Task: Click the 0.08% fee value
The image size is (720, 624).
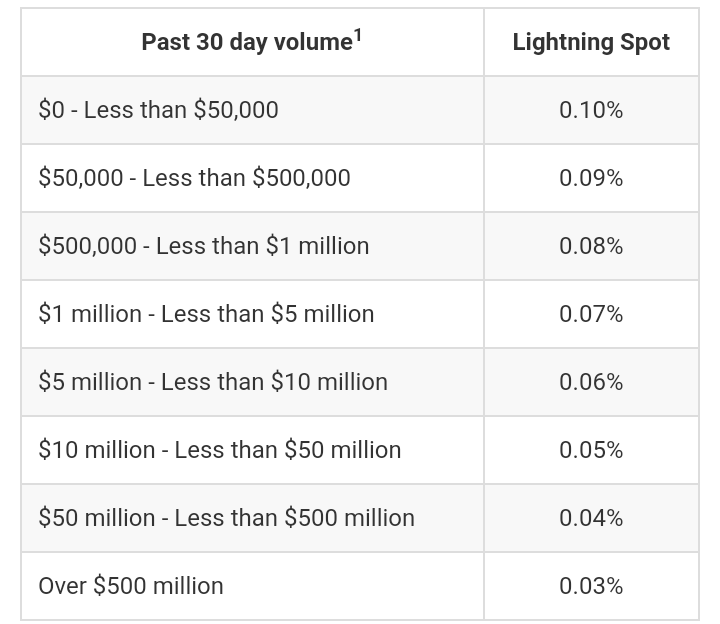Action: coord(591,246)
